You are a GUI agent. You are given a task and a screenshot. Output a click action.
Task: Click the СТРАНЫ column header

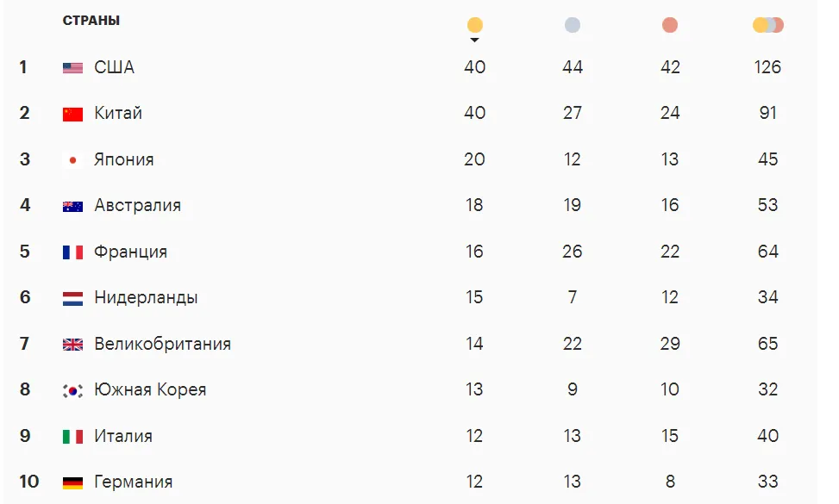pos(91,21)
